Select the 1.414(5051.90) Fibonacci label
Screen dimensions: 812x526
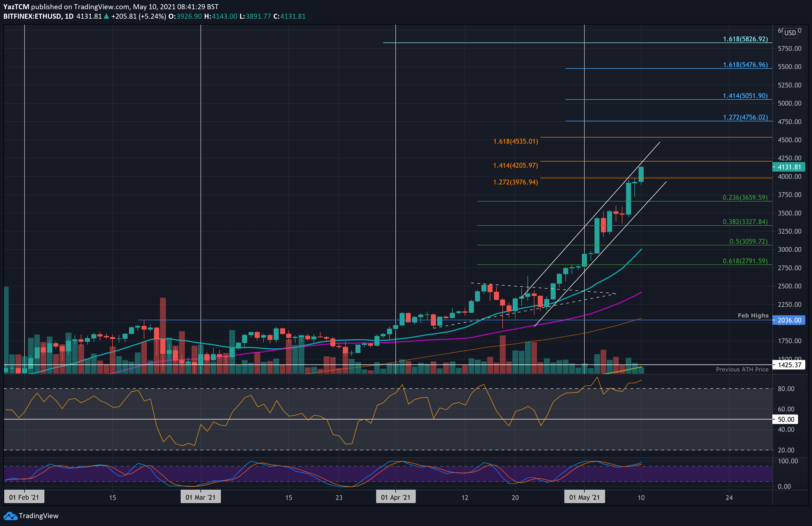(745, 96)
